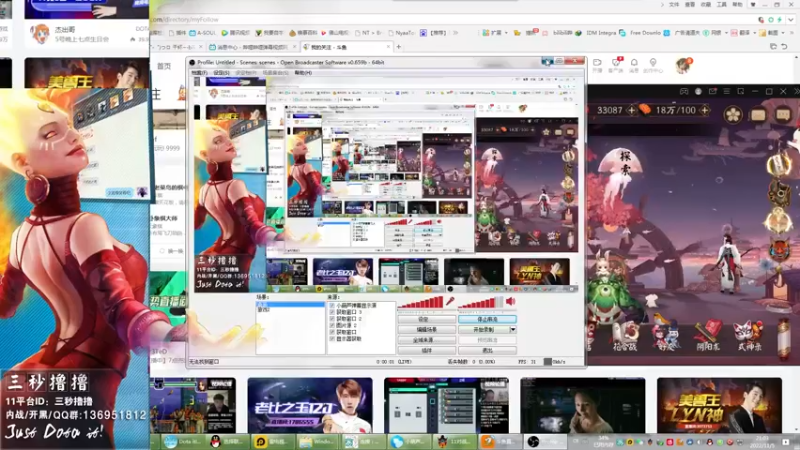
Task: Click the 退出 button in OBS
Action: tap(487, 351)
